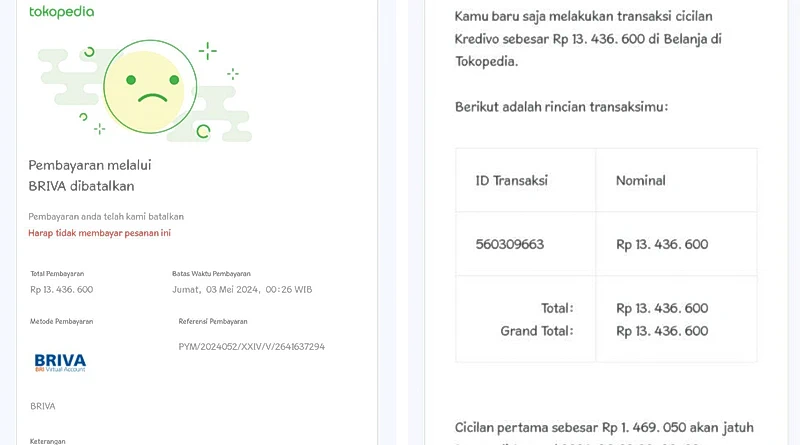Select the 'Total Pembayaran' label
800x445 pixels.
(x=57, y=274)
